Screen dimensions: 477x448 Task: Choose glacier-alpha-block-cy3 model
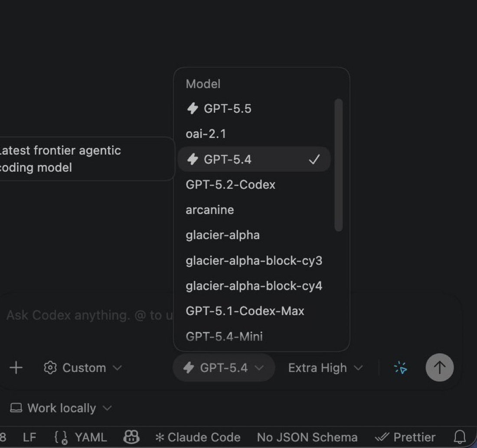coord(254,261)
